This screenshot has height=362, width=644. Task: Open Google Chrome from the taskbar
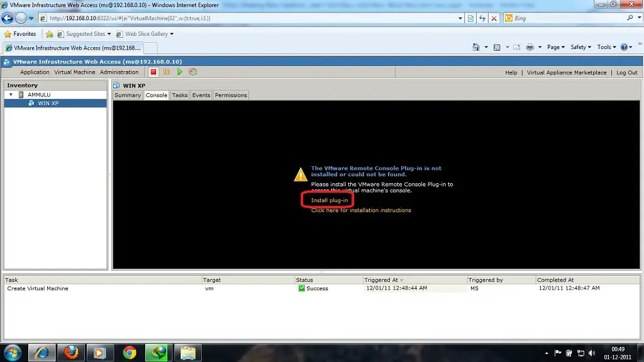point(130,353)
